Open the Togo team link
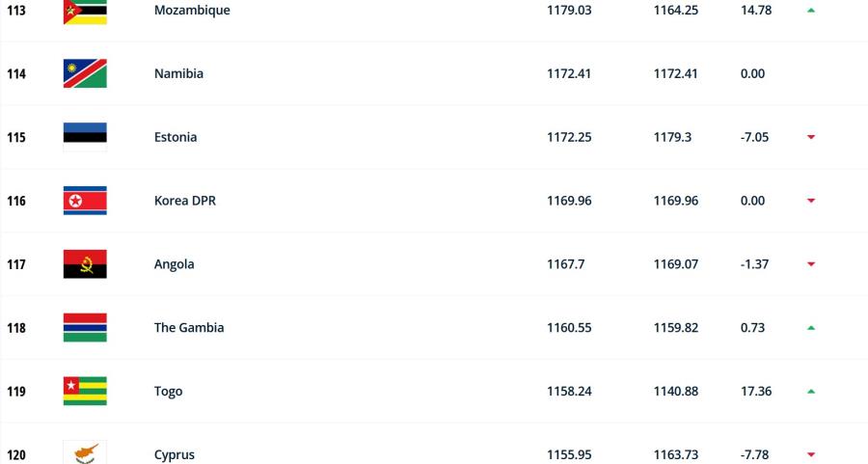This screenshot has width=868, height=464. 168,392
